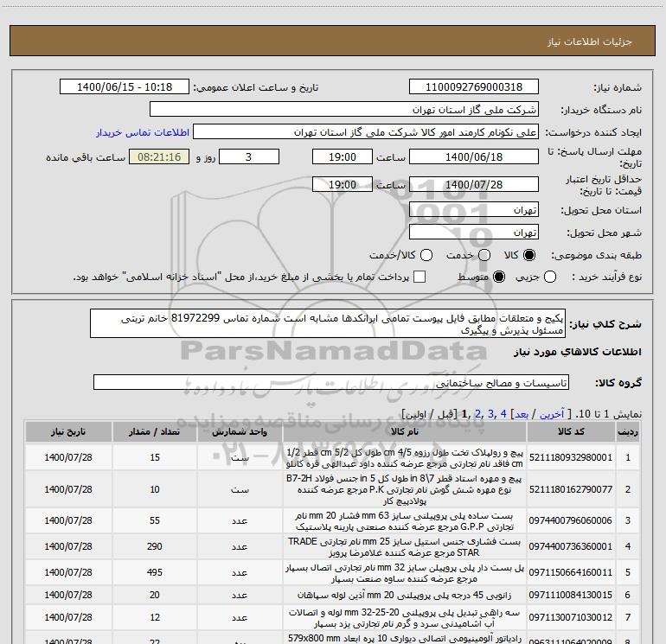
Task: Click delivery province field تهران
Action: click(474, 210)
